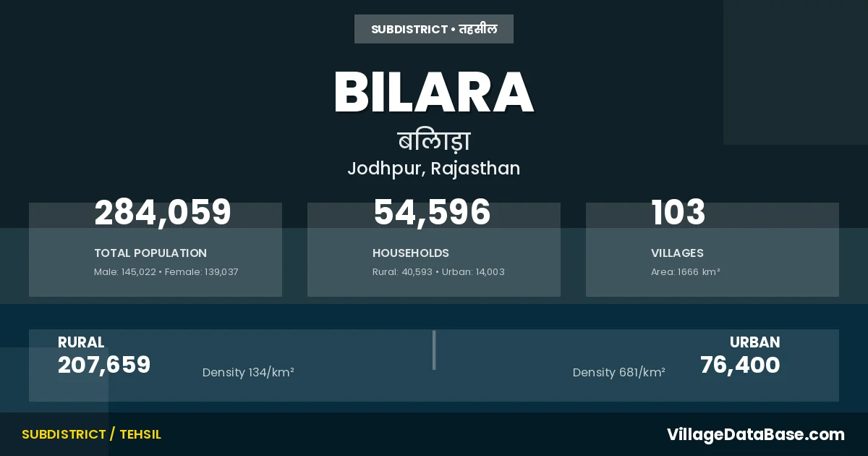
Task: Select the 284,059 total population figure
Action: click(x=163, y=213)
